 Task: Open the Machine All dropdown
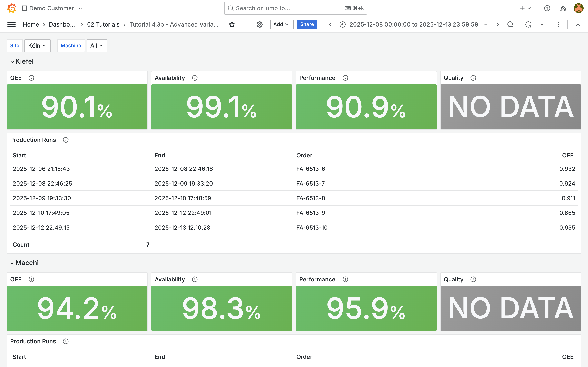tap(97, 46)
